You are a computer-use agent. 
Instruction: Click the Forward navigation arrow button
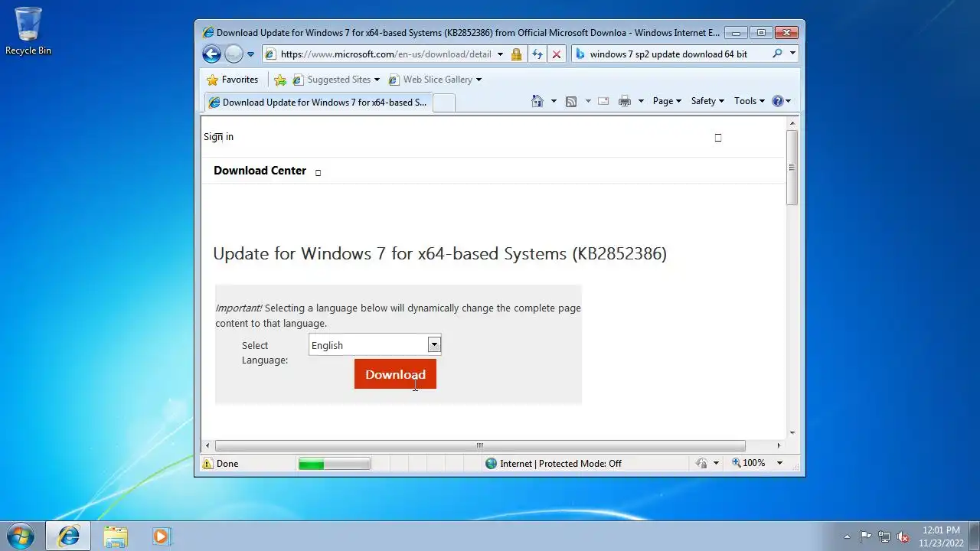point(234,54)
